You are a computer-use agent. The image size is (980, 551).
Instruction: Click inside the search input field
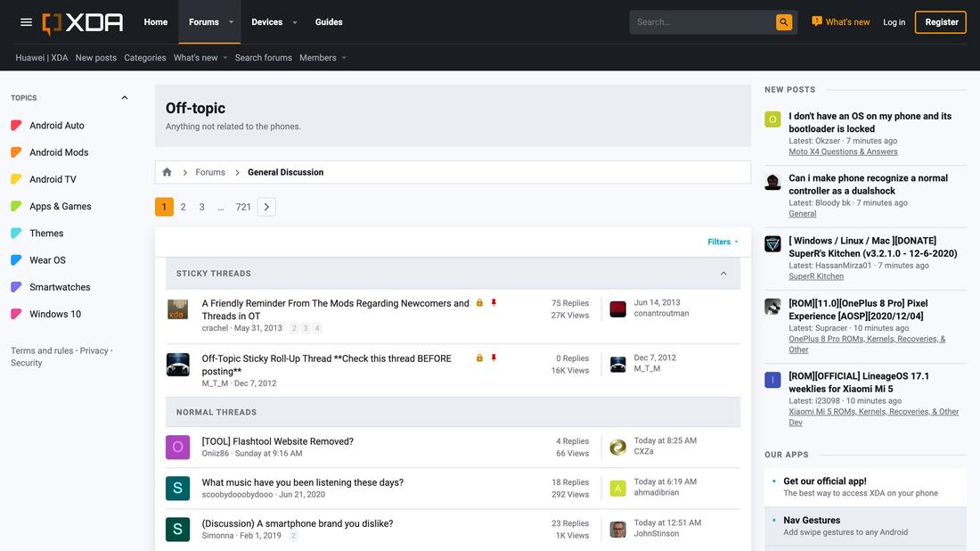coord(695,21)
